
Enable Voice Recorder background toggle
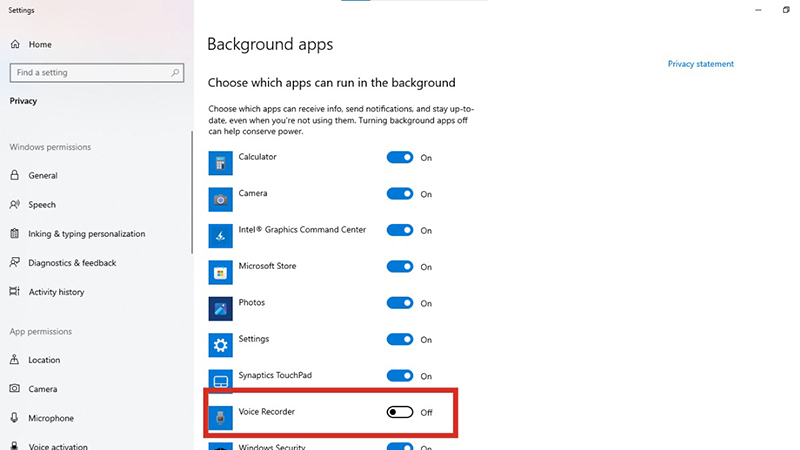(399, 412)
